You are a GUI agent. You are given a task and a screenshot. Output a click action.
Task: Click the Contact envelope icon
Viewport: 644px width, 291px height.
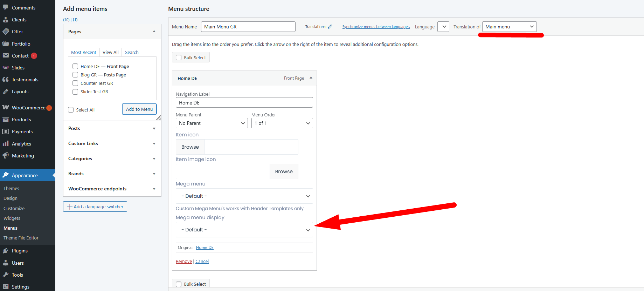tap(6, 56)
